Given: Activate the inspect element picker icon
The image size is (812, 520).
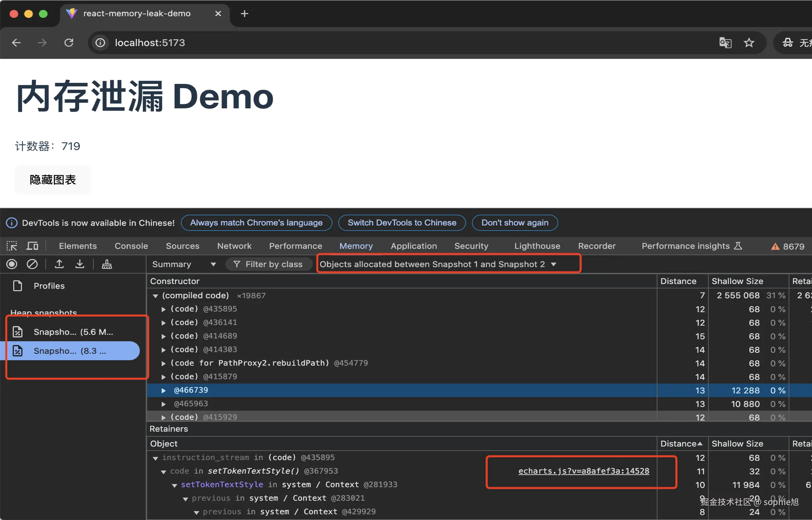Looking at the screenshot, I should [12, 246].
